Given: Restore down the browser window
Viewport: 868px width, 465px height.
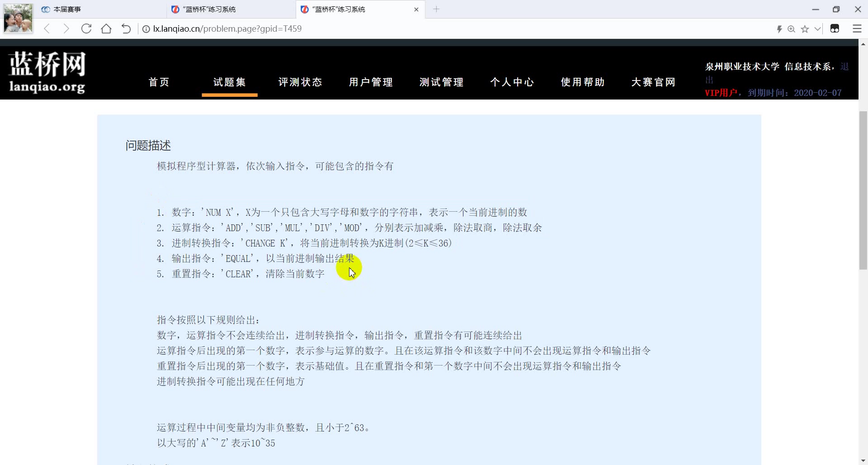Looking at the screenshot, I should 836,9.
